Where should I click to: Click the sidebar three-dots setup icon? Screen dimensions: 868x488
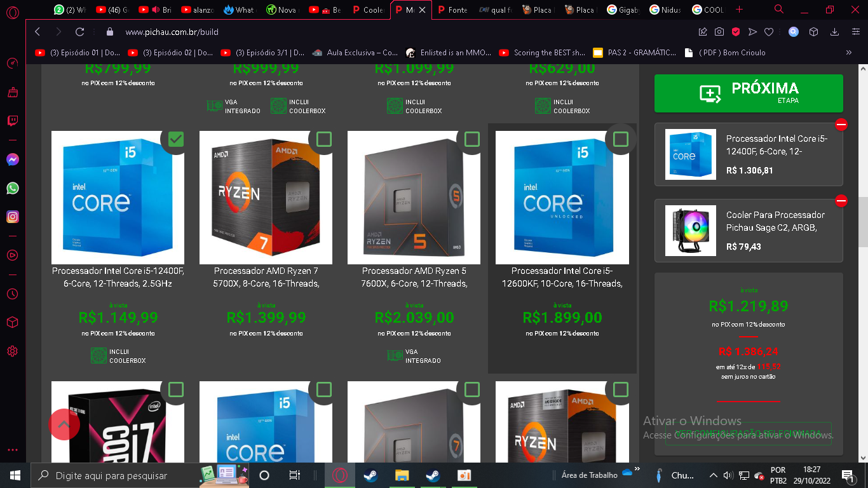pyautogui.click(x=13, y=450)
